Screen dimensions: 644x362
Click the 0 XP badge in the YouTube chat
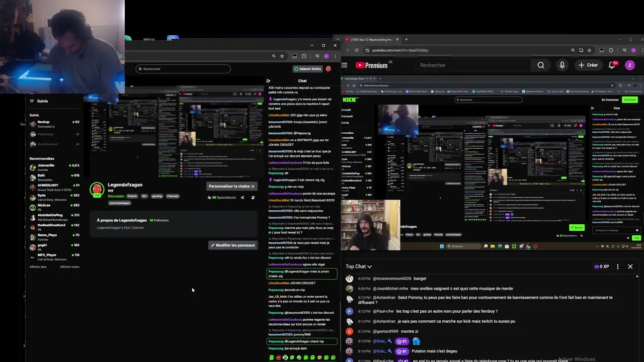(602, 266)
